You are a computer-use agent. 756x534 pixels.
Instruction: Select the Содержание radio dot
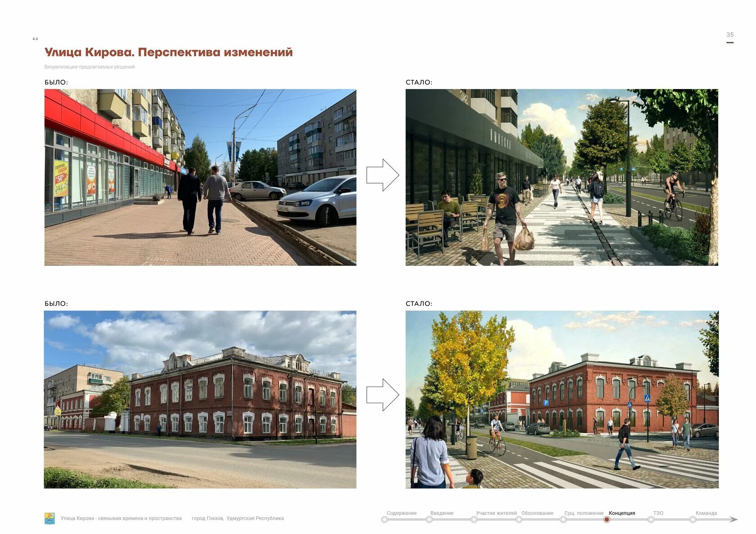click(385, 519)
